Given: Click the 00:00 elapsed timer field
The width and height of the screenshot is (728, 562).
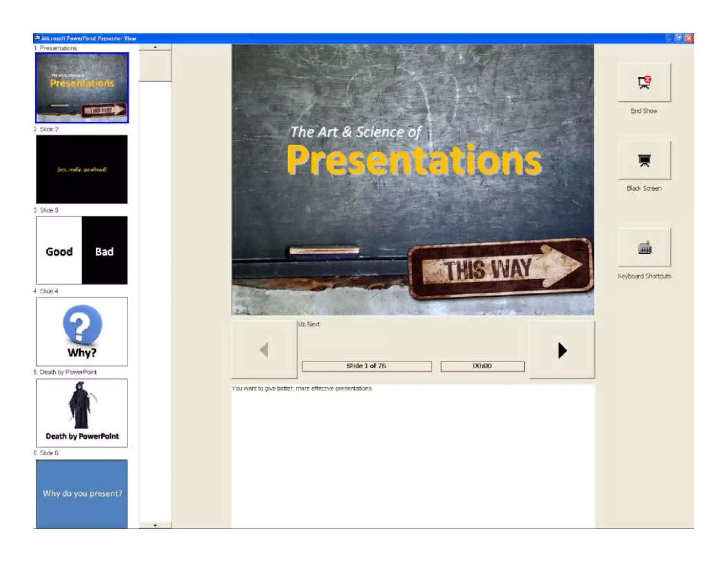Looking at the screenshot, I should pos(482,366).
